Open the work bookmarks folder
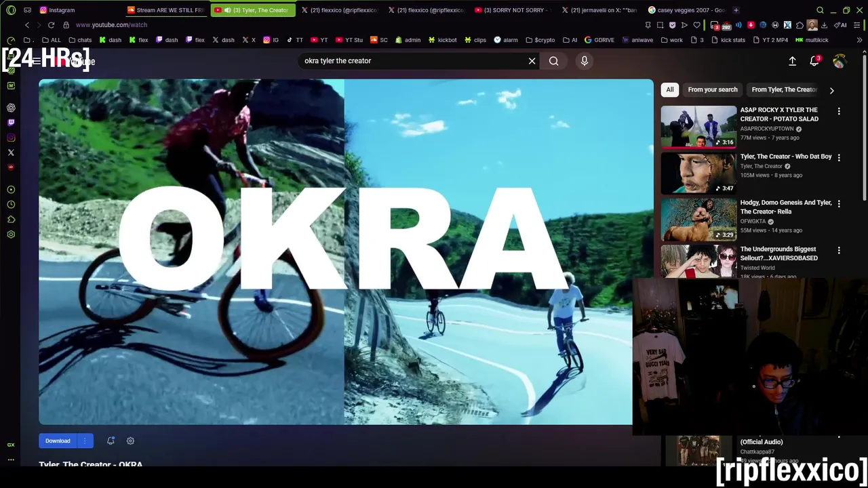 671,40
